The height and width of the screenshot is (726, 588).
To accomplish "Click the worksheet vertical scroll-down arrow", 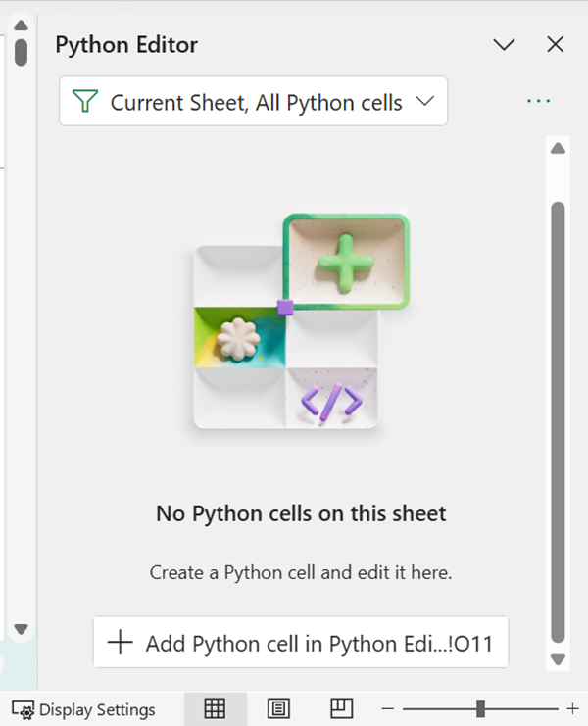I will (x=22, y=629).
